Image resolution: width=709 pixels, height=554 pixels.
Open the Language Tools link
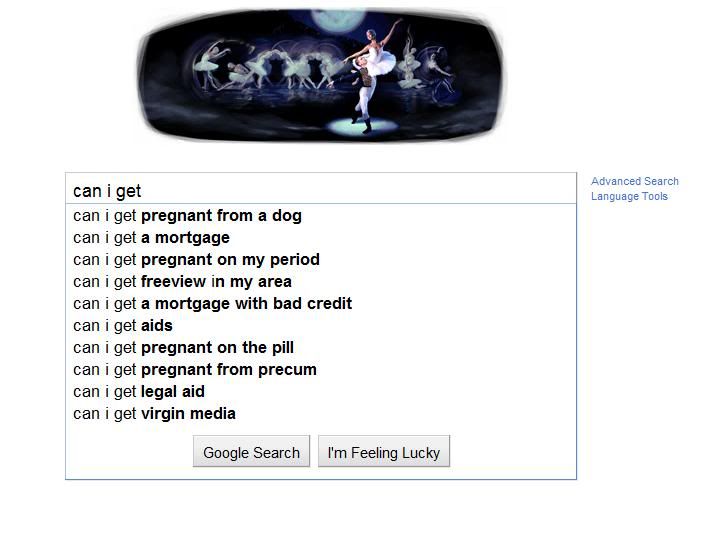point(629,196)
